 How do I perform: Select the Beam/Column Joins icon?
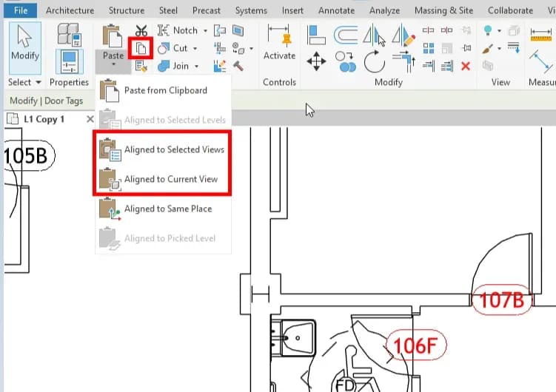click(220, 48)
